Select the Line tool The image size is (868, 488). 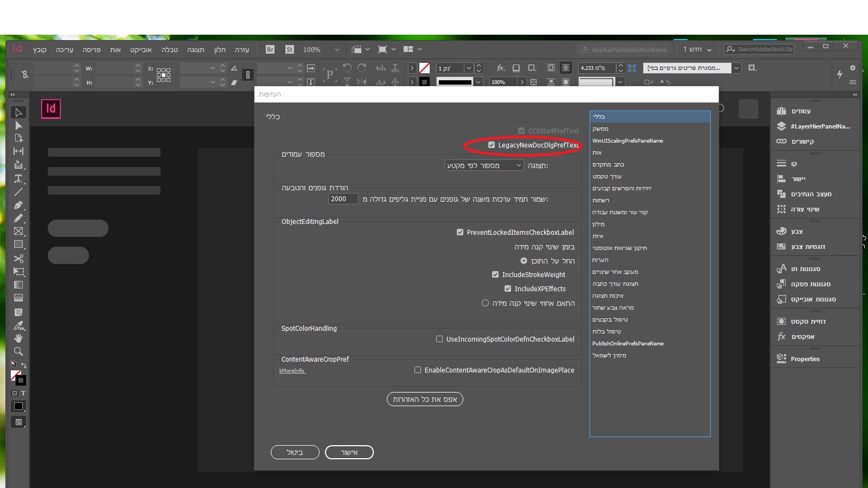[x=18, y=192]
